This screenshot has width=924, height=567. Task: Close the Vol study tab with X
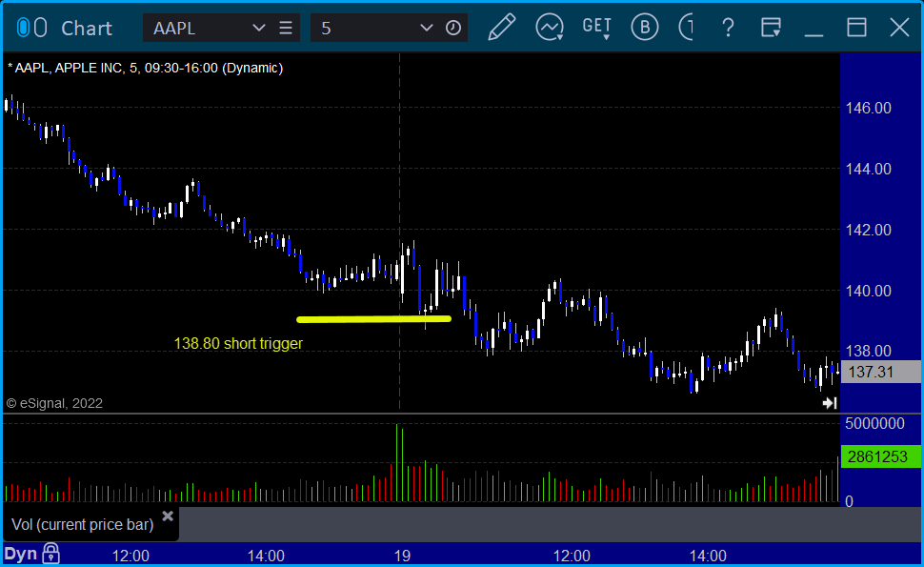[168, 516]
